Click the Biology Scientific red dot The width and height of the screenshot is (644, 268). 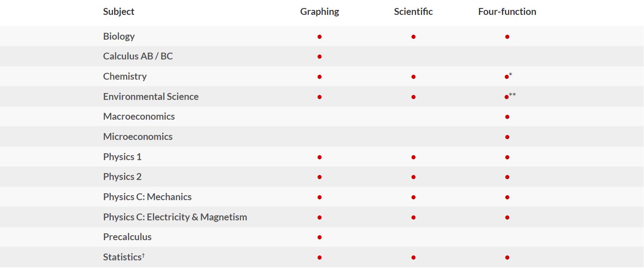click(x=413, y=37)
